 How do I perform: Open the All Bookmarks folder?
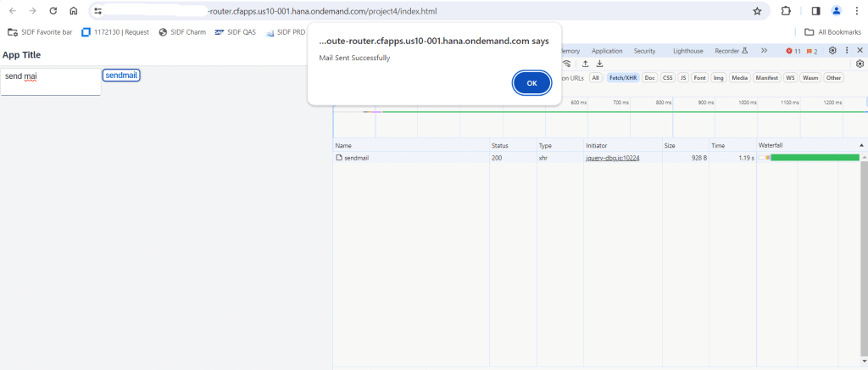tap(832, 32)
